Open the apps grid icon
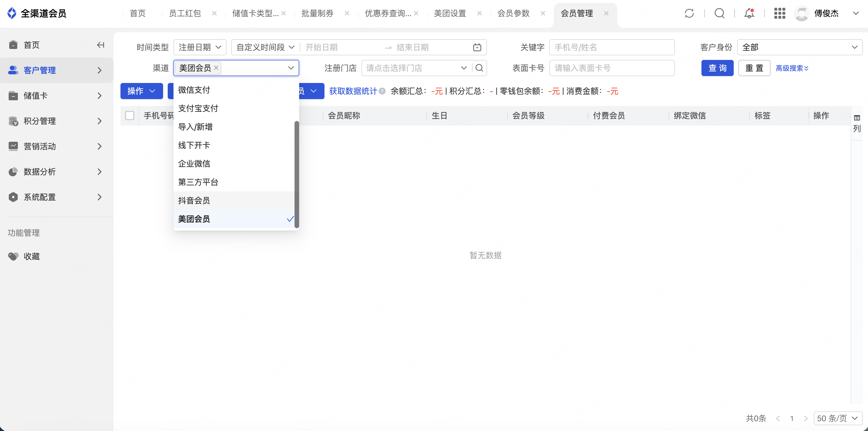This screenshot has width=868, height=431. point(779,14)
